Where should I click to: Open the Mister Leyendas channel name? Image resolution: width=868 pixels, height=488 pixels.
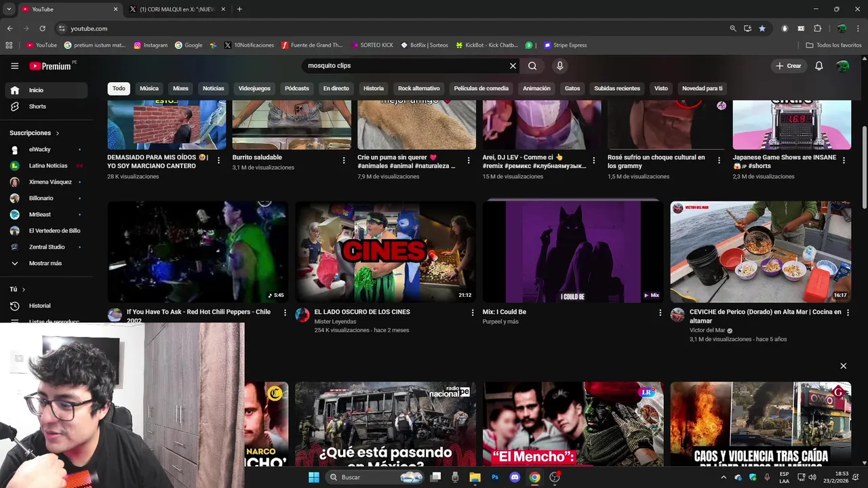(335, 322)
